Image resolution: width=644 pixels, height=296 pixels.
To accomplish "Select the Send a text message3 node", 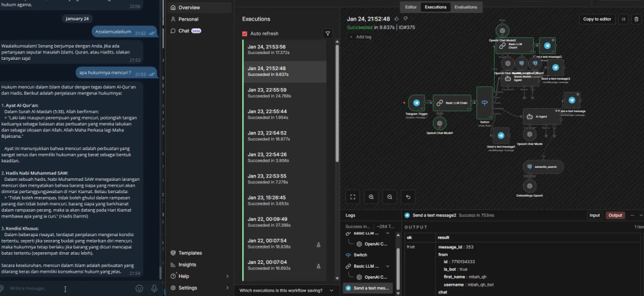I will [x=555, y=68].
